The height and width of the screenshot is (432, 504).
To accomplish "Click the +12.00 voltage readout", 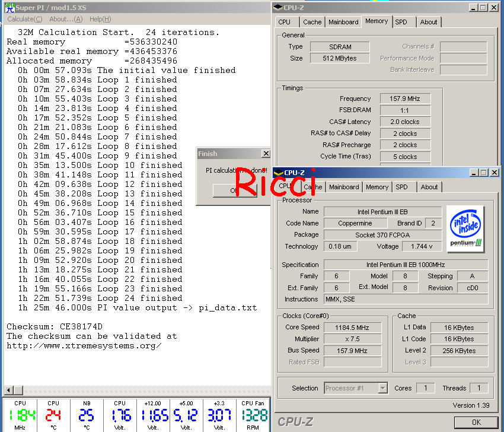I will tap(153, 415).
